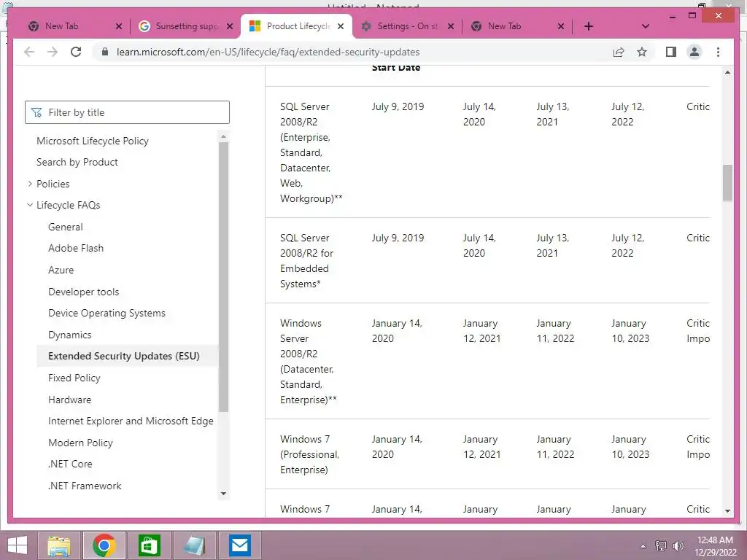Screen dimensions: 747x560
Task: Click the forward navigation arrow
Action: click(x=53, y=52)
